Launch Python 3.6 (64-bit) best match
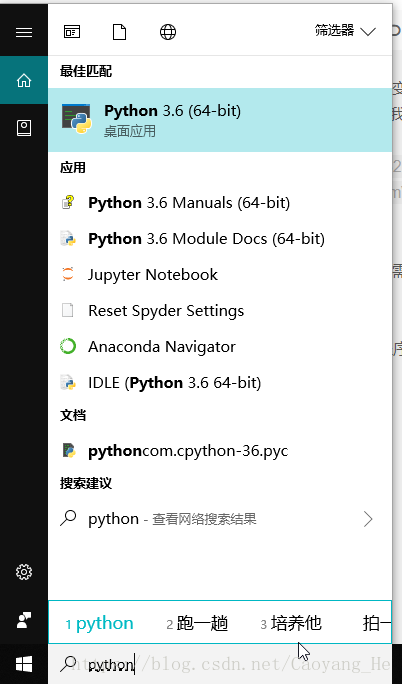The width and height of the screenshot is (402, 684). [x=220, y=120]
